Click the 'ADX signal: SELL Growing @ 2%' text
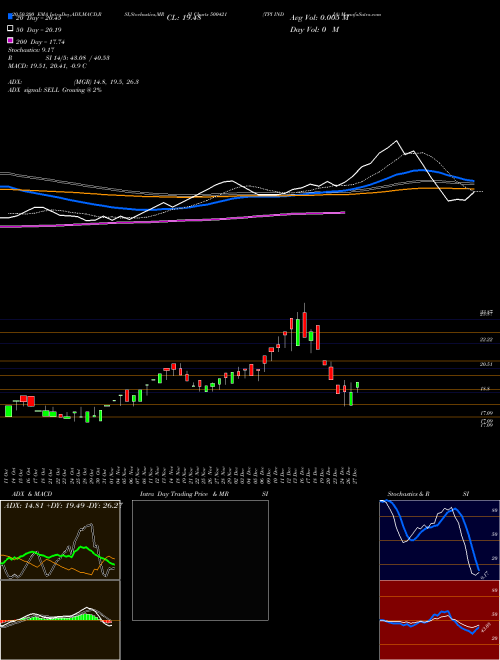The width and height of the screenshot is (500, 660). pos(55,90)
